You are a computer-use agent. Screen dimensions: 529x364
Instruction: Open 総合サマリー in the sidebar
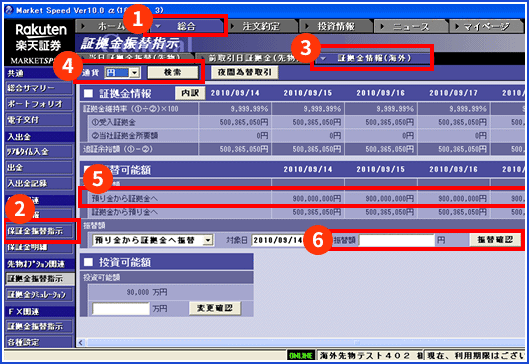coord(39,88)
